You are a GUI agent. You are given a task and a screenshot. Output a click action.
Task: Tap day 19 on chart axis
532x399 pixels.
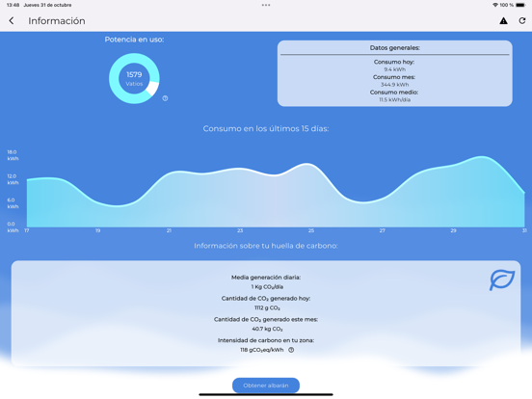click(x=97, y=230)
